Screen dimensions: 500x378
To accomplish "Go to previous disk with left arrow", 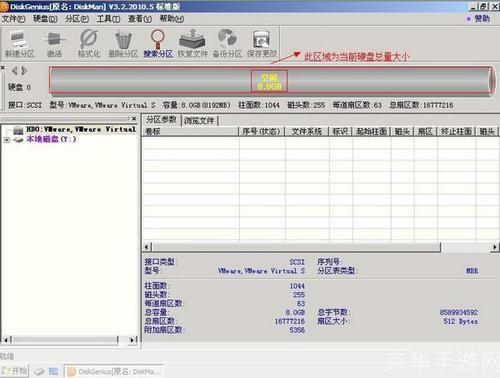I will 15,71.
